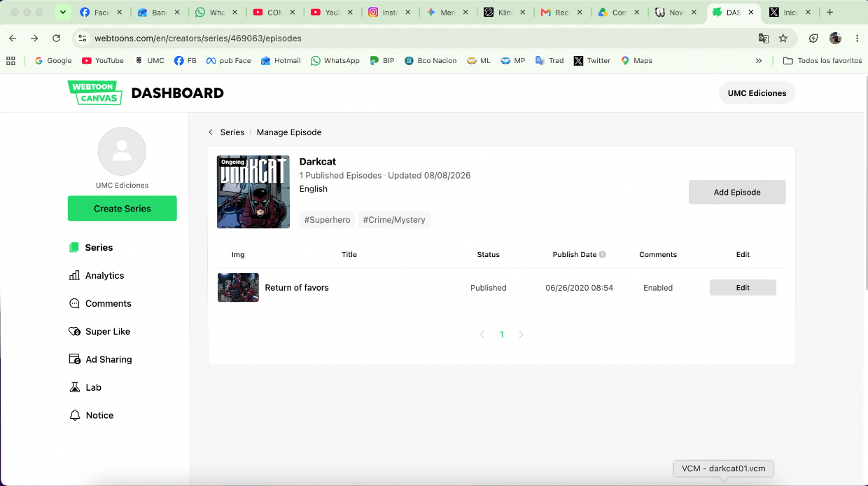Click the DASHBOARD heading
868x486 pixels.
pyautogui.click(x=178, y=93)
